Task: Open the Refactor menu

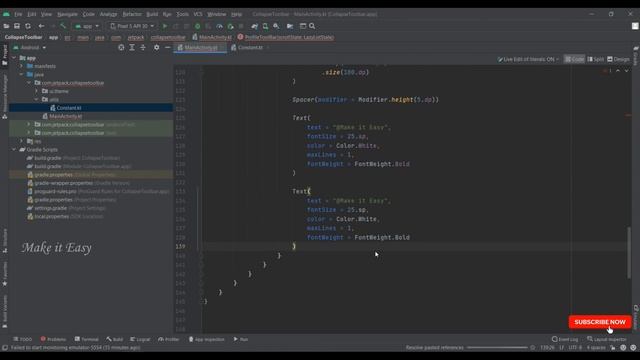Action: (x=132, y=14)
